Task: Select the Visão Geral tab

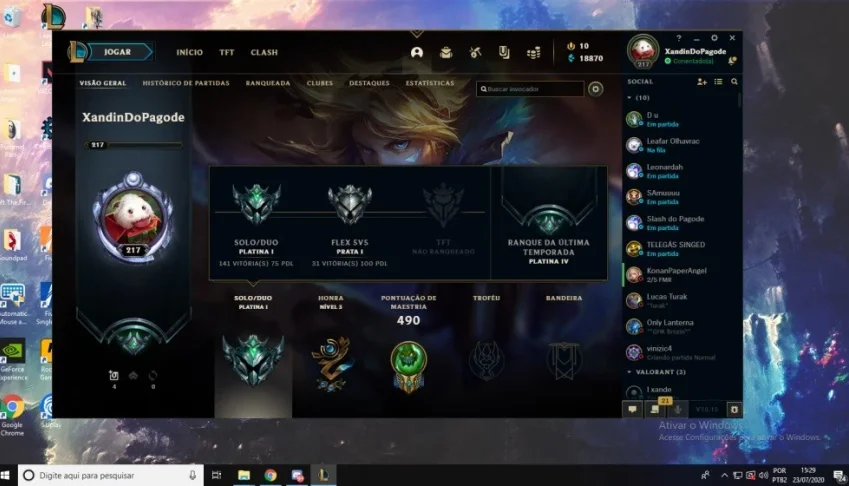Action: (103, 83)
